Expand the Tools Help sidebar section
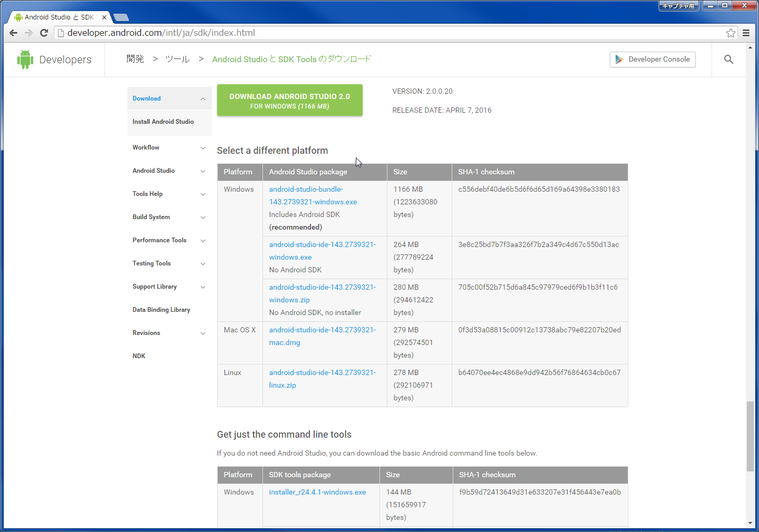The image size is (759, 532). pos(203,194)
